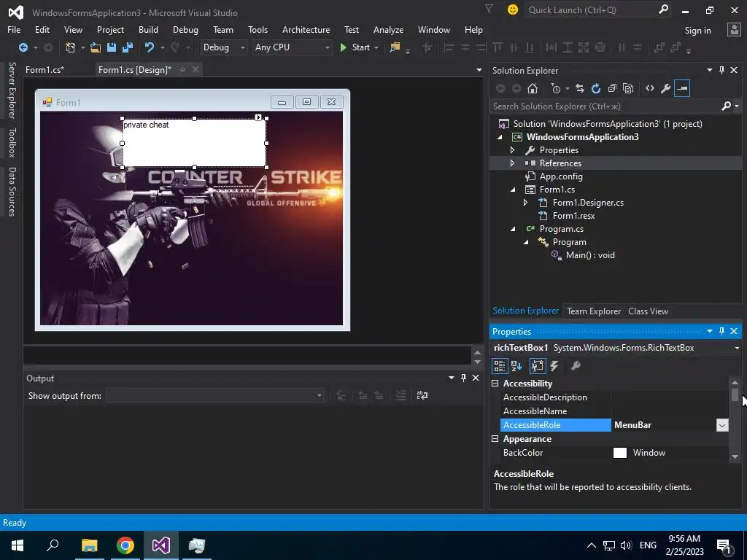Click the rich text box smart tag arrow

pos(258,117)
